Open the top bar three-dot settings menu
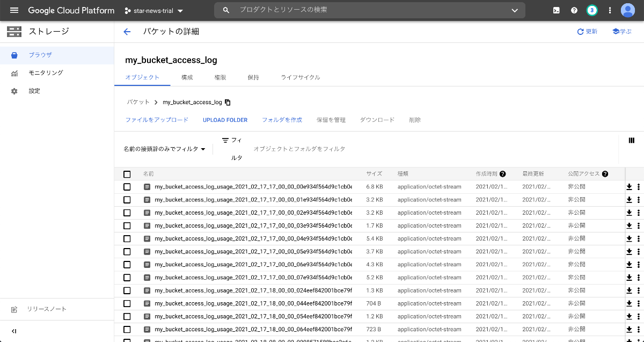 coord(610,10)
